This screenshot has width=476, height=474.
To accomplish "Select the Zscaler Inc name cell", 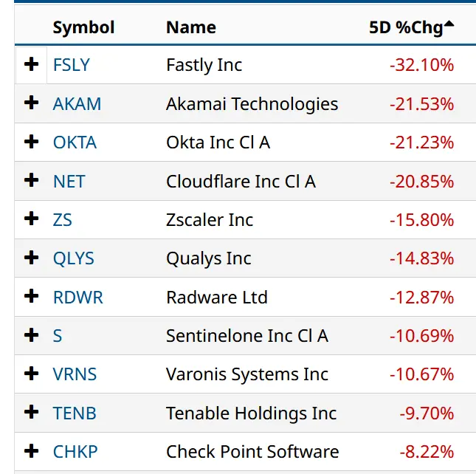I will (x=210, y=219).
